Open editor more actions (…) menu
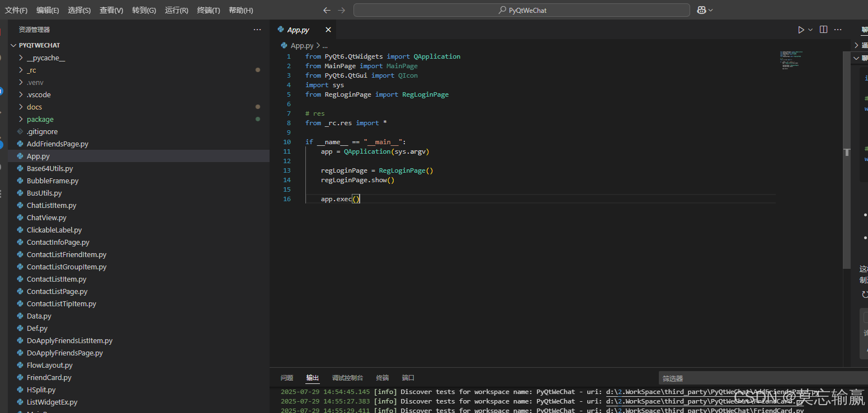 pos(838,30)
